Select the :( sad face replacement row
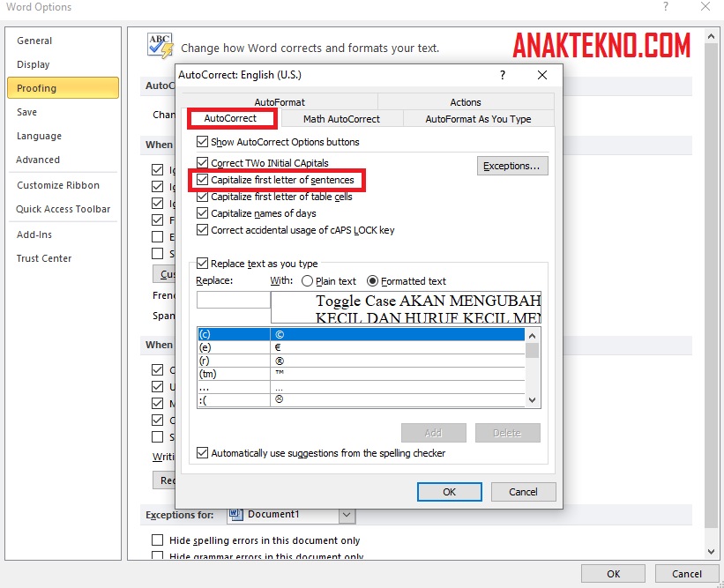 click(x=361, y=400)
